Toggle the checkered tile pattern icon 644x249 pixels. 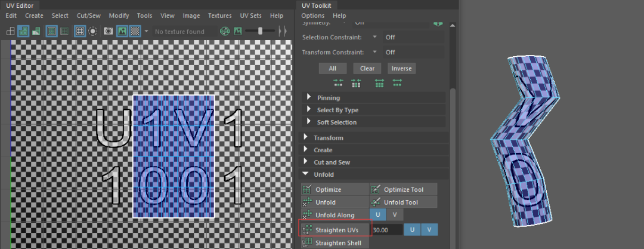135,31
